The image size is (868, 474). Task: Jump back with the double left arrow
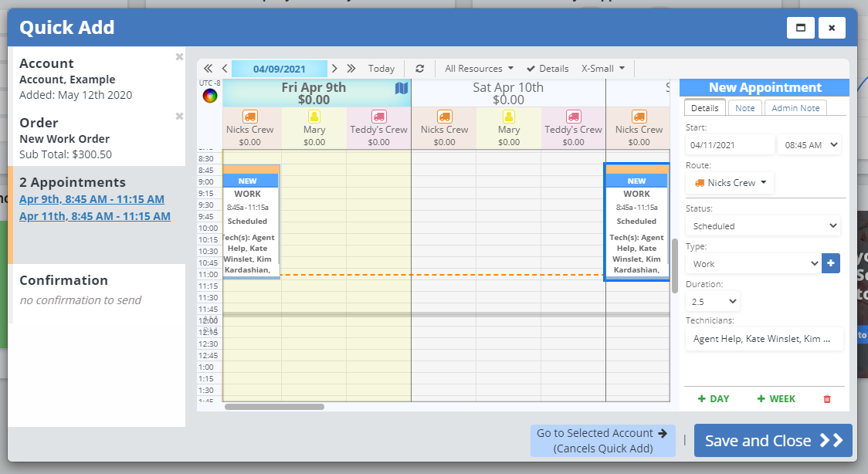pyautogui.click(x=208, y=69)
